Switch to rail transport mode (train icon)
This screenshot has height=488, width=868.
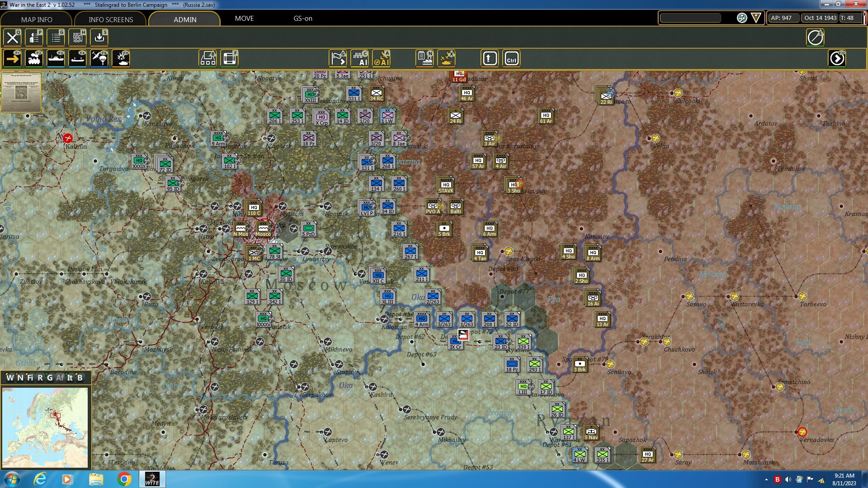click(x=34, y=58)
